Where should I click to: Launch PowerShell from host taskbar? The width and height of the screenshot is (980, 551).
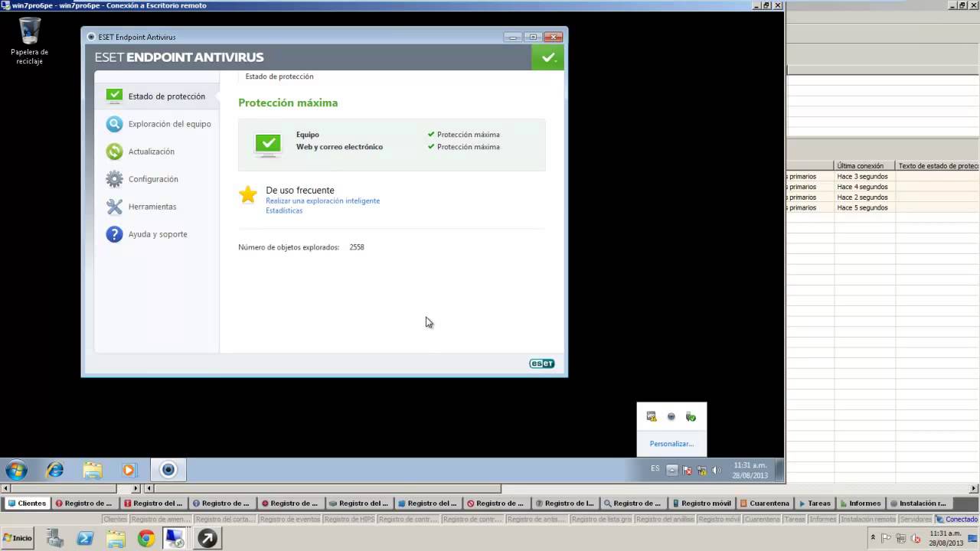click(85, 539)
